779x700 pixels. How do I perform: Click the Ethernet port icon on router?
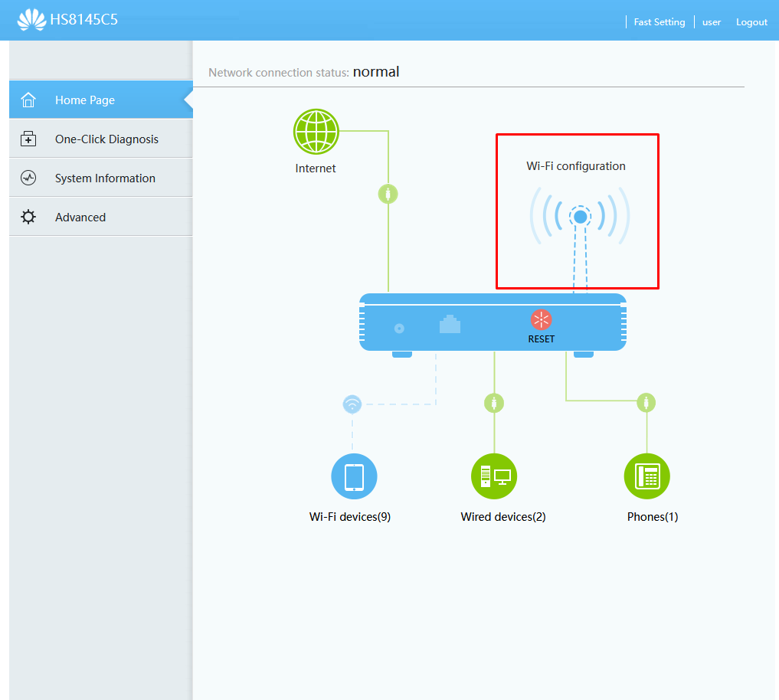pyautogui.click(x=450, y=325)
